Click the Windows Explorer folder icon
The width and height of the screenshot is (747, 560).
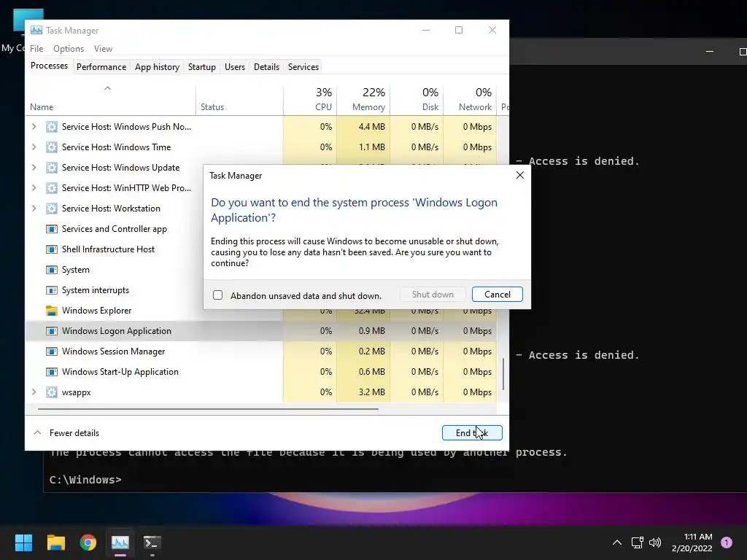(x=52, y=311)
